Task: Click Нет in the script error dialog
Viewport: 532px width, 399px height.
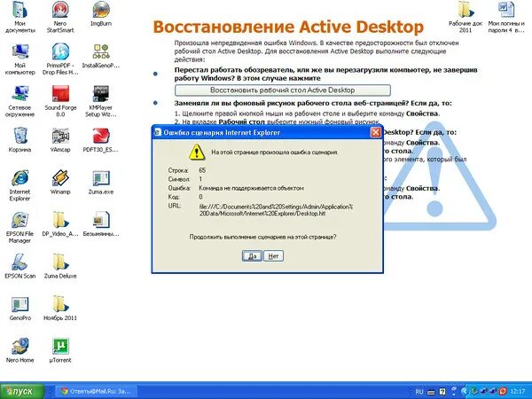Action: coord(273,256)
